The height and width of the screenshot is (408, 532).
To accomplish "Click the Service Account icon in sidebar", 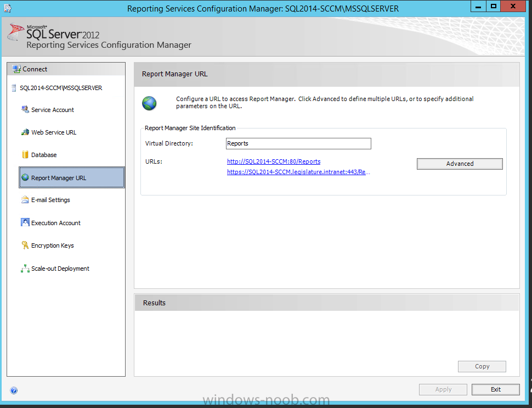I will (x=25, y=109).
